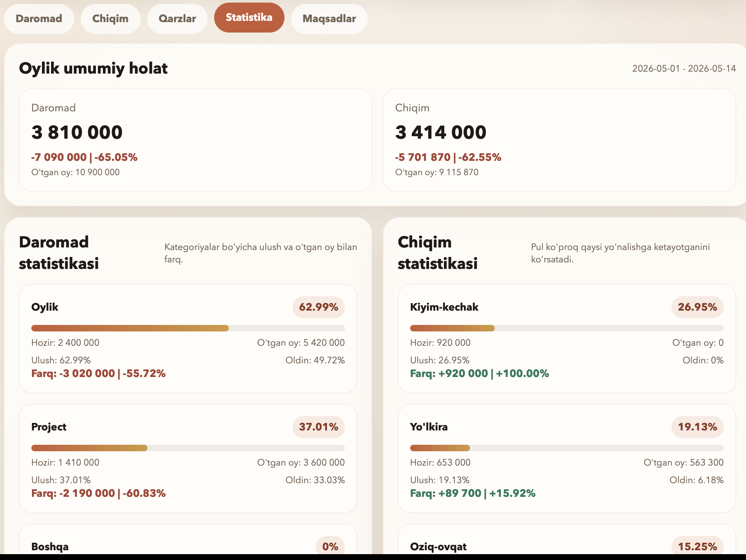Click the expense change -5 701 870 | -62.55%
This screenshot has height=560, width=746.
(x=448, y=157)
